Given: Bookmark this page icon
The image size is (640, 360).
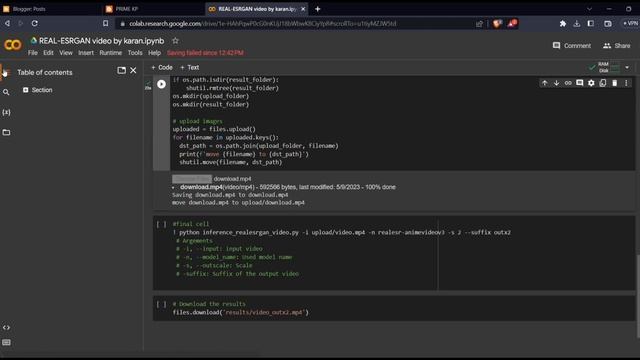Looking at the screenshot, I should coord(106,23).
